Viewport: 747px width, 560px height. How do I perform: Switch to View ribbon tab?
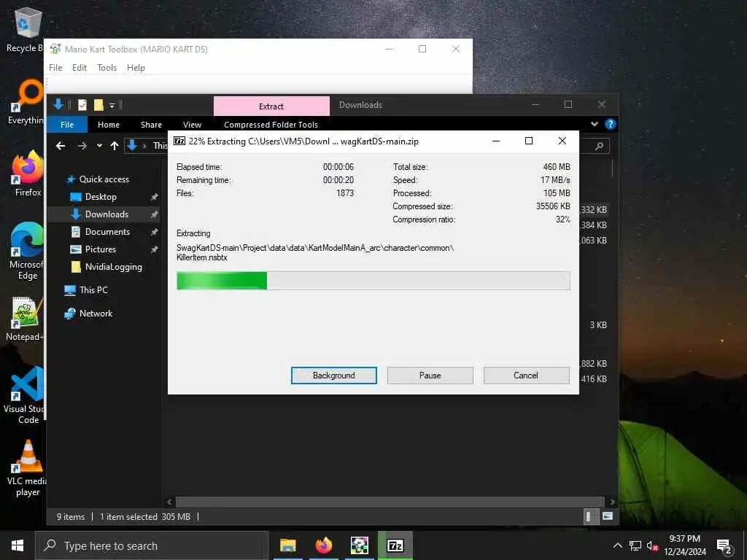[x=192, y=124]
